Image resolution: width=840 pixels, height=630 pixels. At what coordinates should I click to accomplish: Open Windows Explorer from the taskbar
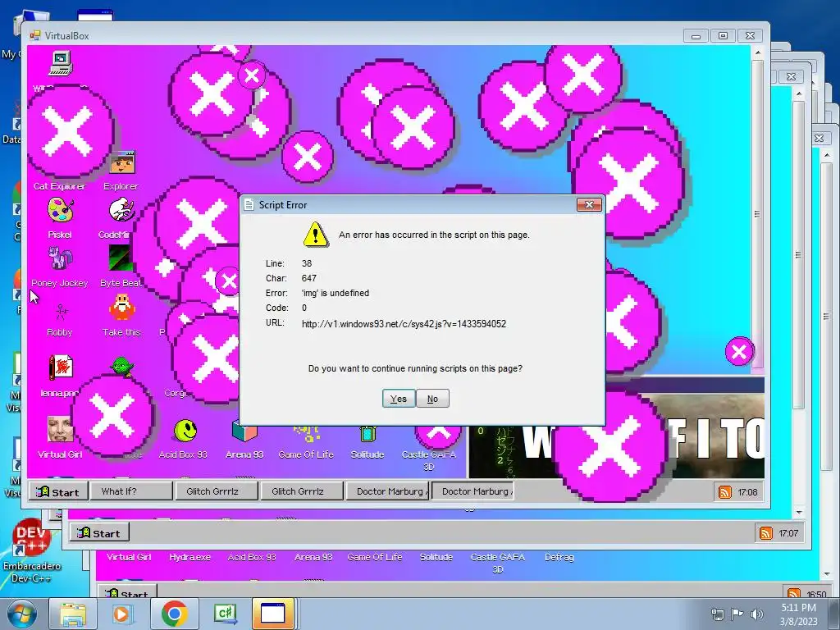pyautogui.click(x=73, y=614)
